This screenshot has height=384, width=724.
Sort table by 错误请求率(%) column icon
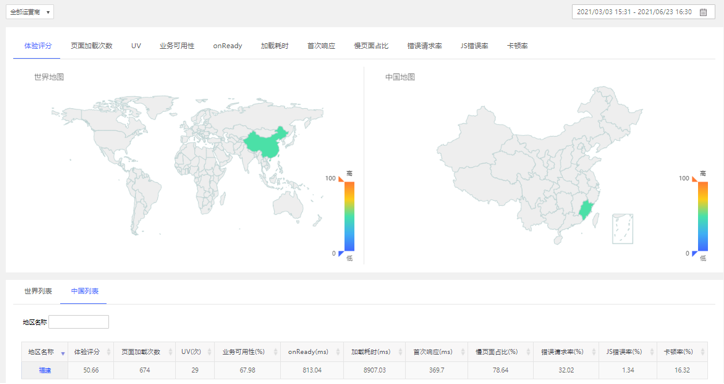tap(594, 352)
